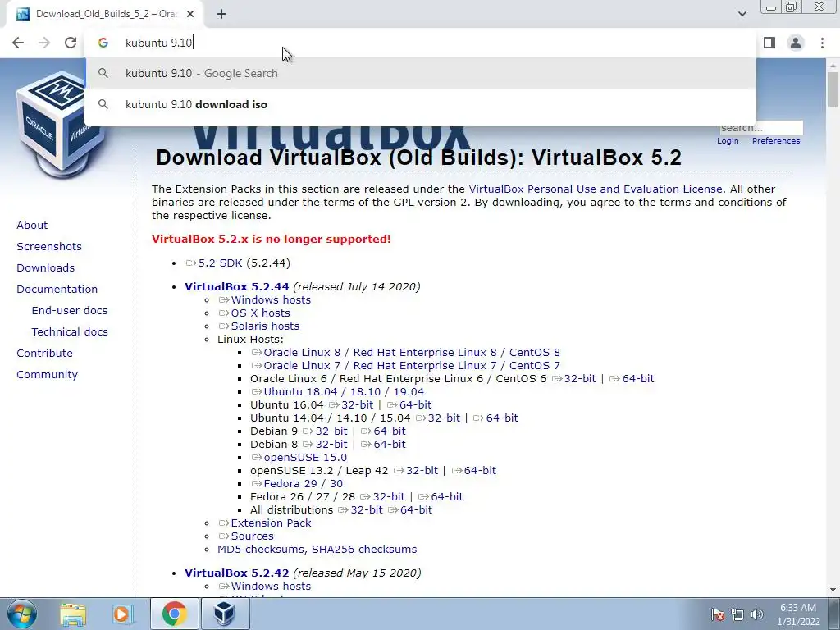The width and height of the screenshot is (840, 630).
Task: Choose 'kubuntu 9.10 - Google Search' suggestion
Action: (420, 73)
